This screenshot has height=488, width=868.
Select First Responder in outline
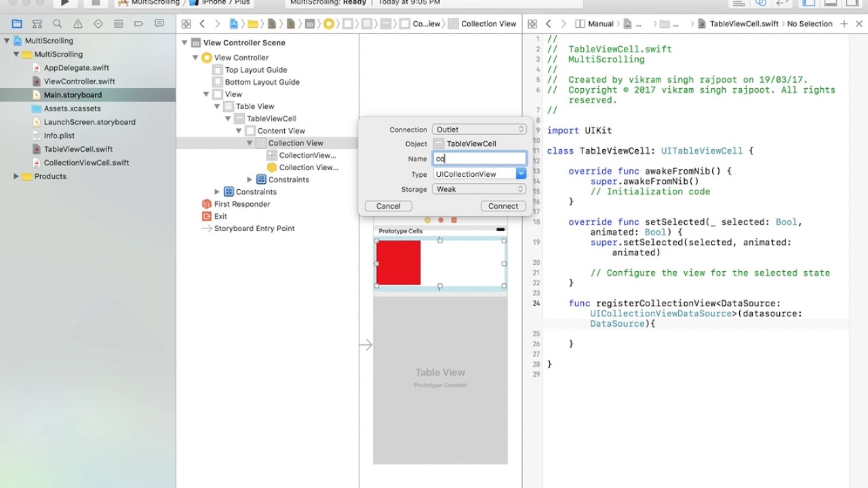(x=242, y=204)
